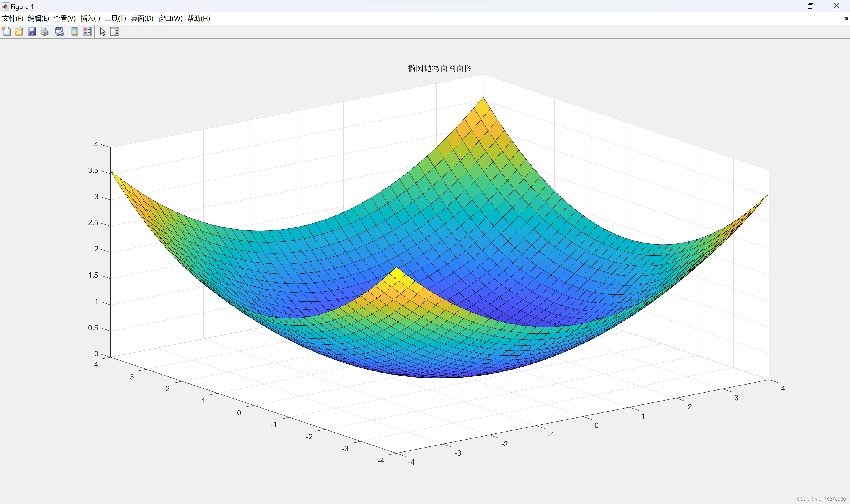Expand the 查看(V) menu
Viewport: 850px width, 504px height.
click(x=64, y=18)
